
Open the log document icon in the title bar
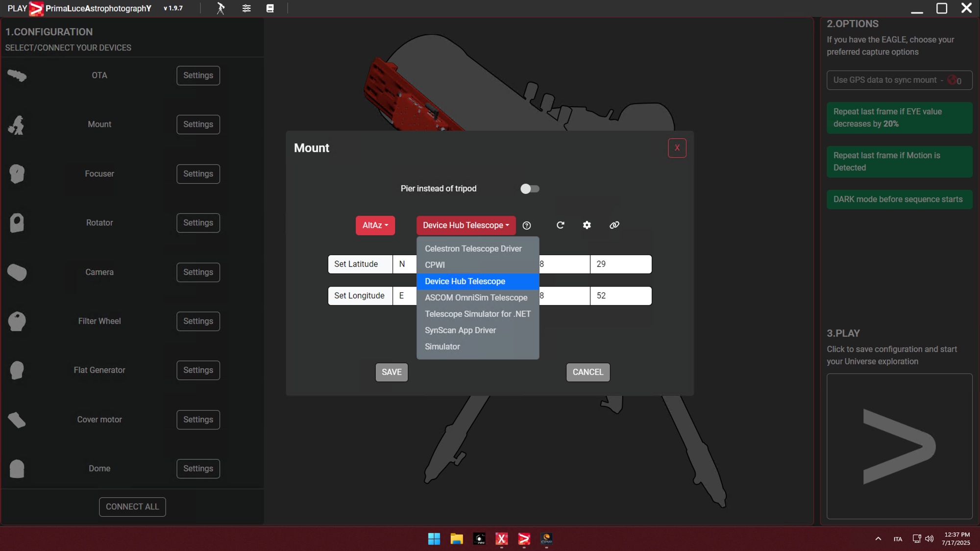(270, 8)
